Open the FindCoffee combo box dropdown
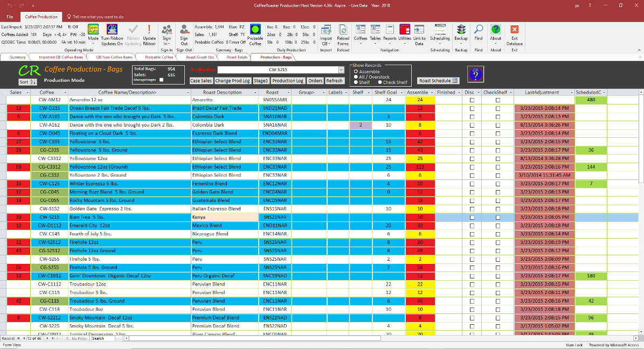644x349 pixels. coord(341,70)
